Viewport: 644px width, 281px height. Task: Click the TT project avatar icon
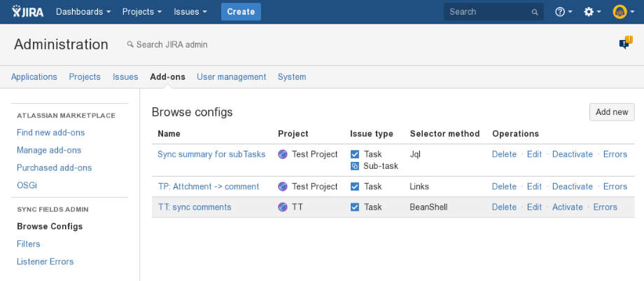[x=283, y=207]
